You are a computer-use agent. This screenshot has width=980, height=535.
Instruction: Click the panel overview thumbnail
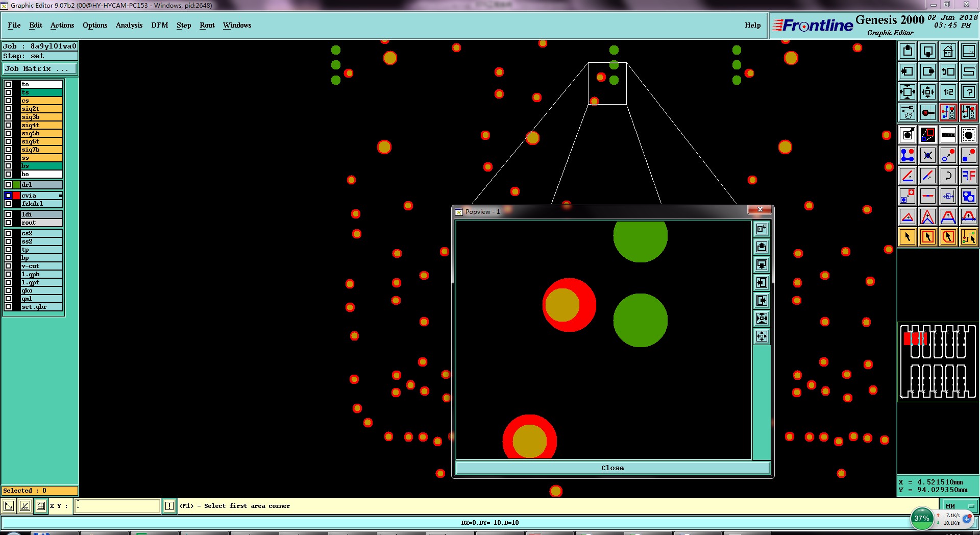(938, 361)
